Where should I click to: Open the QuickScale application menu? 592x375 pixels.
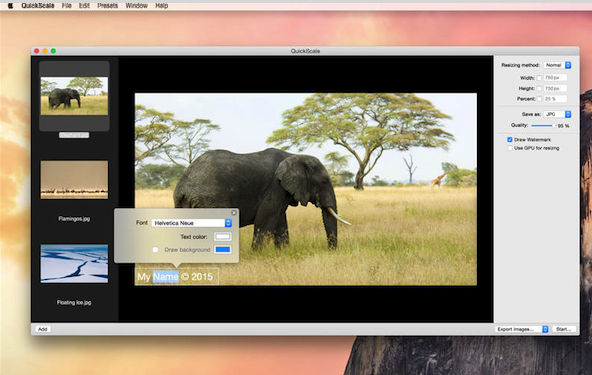pyautogui.click(x=38, y=6)
